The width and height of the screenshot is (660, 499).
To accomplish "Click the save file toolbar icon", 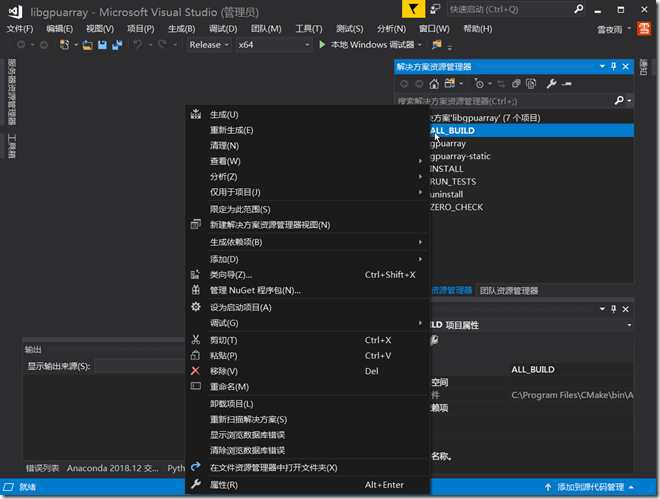I will point(102,45).
